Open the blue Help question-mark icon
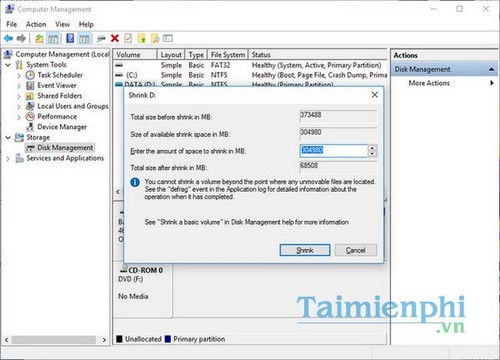The height and width of the screenshot is (360, 500). point(70,39)
